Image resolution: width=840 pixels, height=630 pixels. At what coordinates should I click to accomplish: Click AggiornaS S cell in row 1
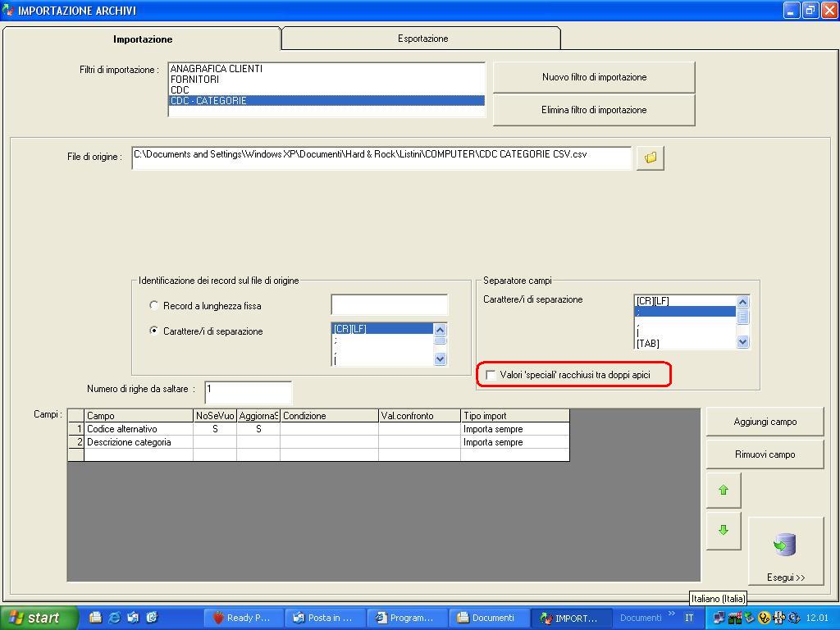click(x=258, y=429)
